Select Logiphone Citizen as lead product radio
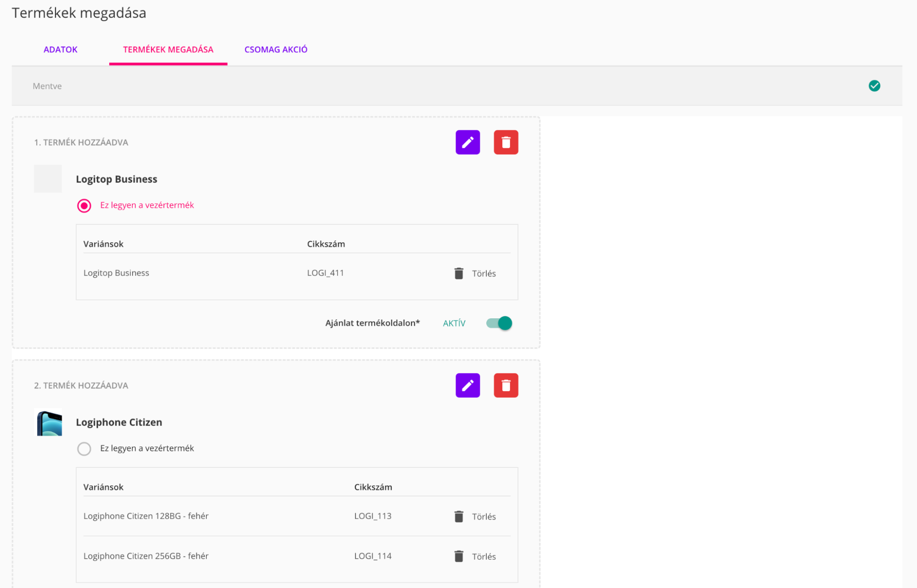Viewport: 917px width, 588px height. pos(84,449)
